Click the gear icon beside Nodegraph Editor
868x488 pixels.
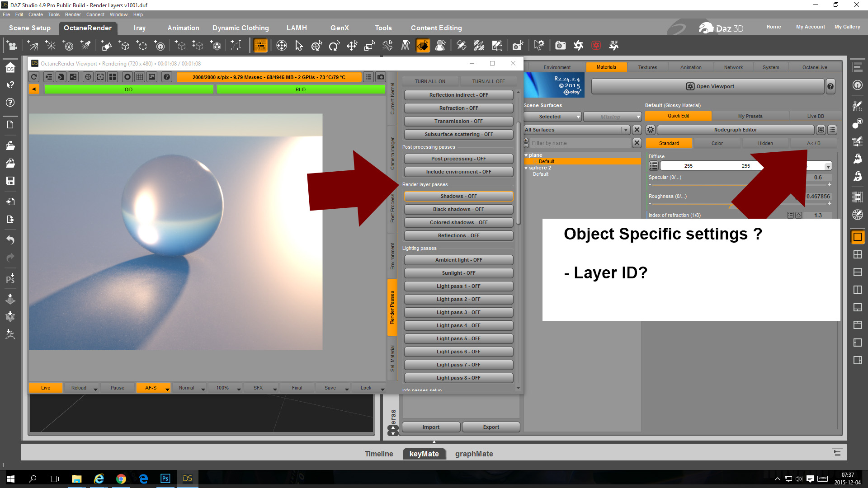[650, 130]
